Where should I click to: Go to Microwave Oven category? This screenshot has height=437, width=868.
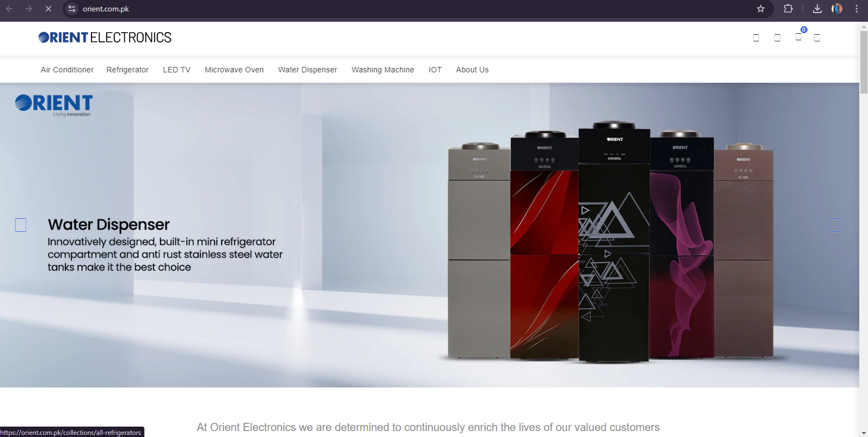click(234, 70)
